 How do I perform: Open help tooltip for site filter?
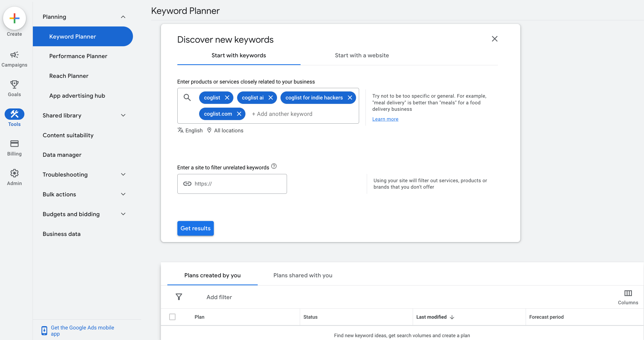tap(274, 166)
